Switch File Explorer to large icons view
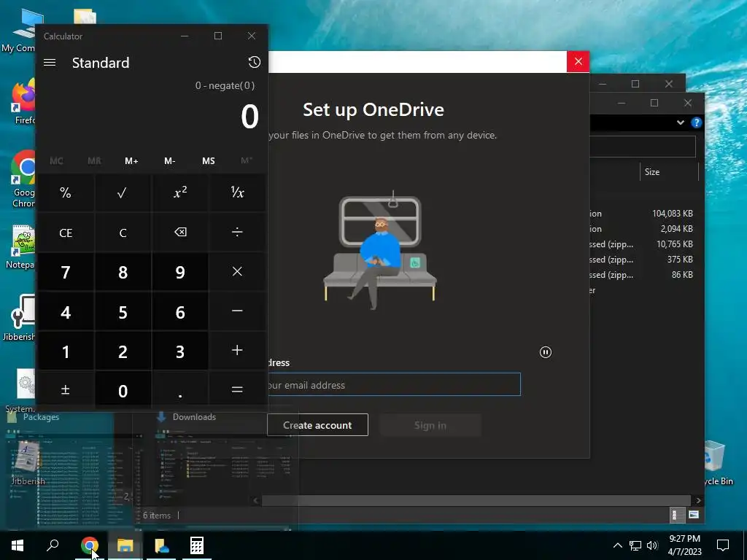The image size is (747, 560). click(x=694, y=515)
